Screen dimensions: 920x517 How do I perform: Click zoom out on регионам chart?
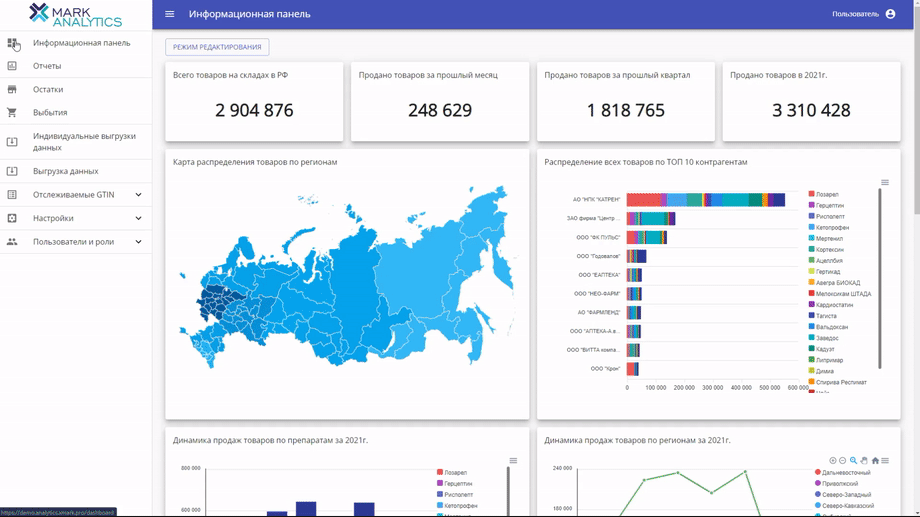[x=843, y=461]
